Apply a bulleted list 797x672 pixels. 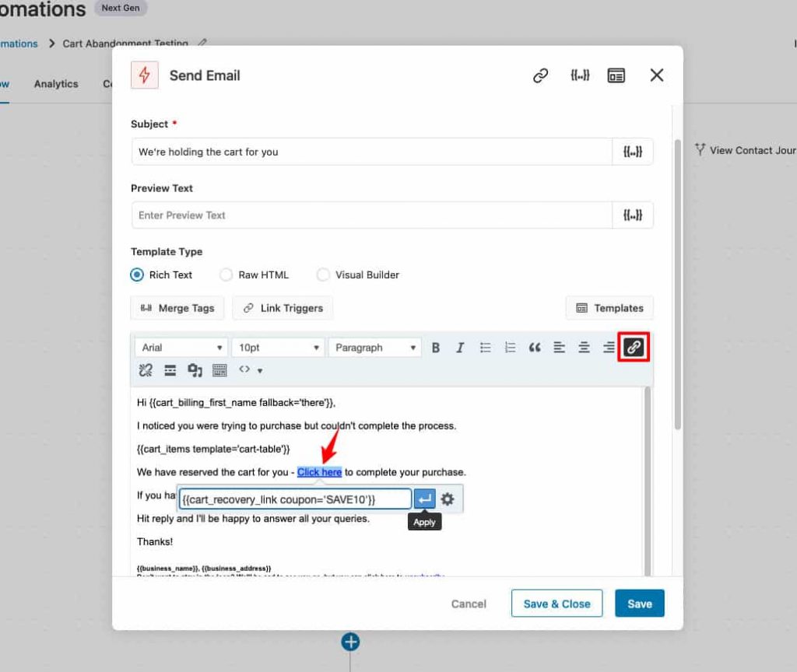click(486, 348)
